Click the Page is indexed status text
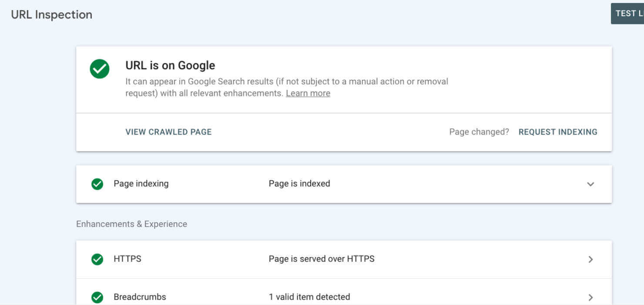The image size is (644, 305). [299, 183]
